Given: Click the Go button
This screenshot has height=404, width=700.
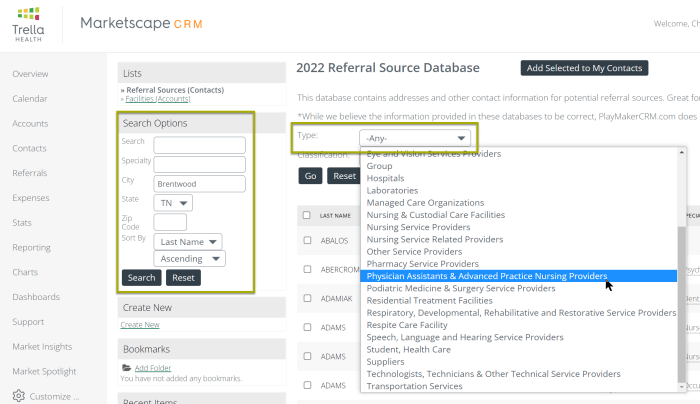Looking at the screenshot, I should [310, 176].
